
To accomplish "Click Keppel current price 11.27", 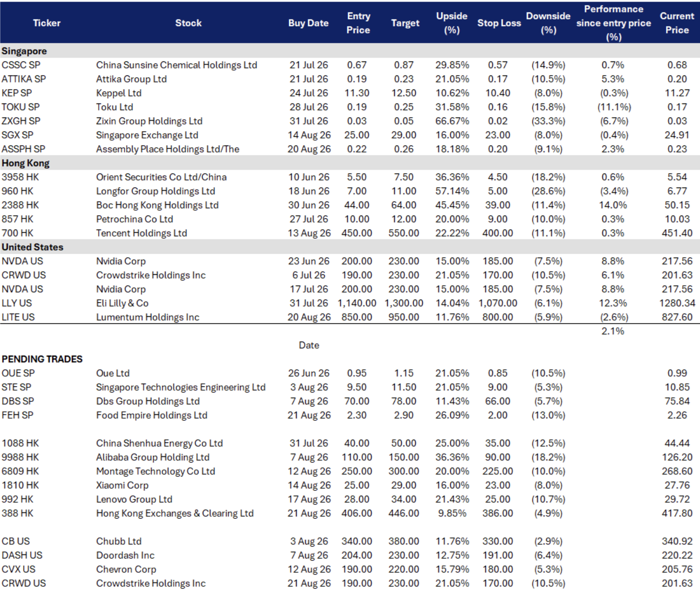I will click(x=677, y=93).
